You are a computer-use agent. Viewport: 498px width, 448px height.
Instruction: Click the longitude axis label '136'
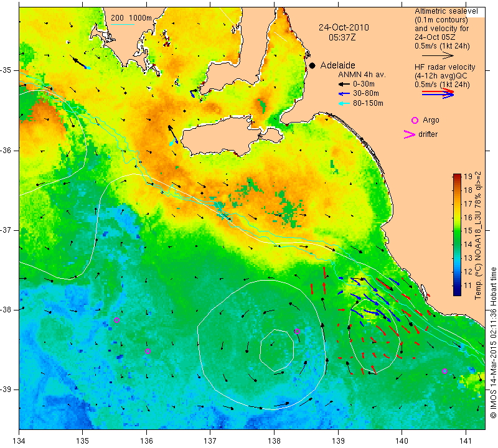point(146,441)
